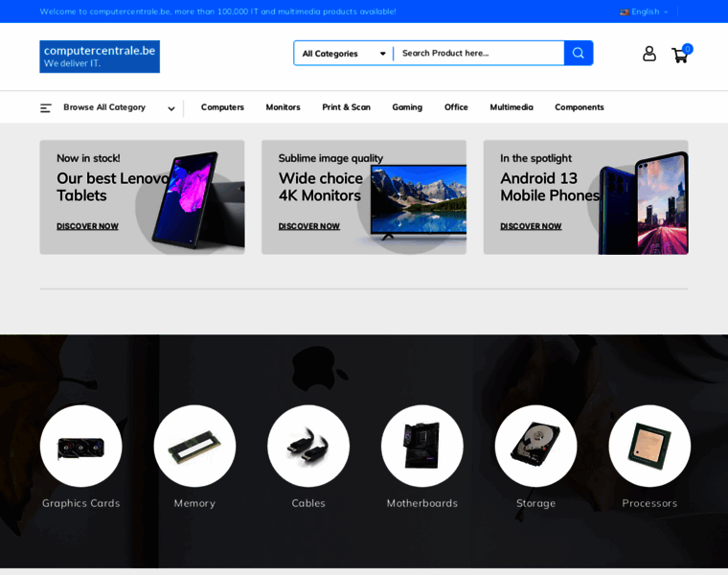
Task: Open the Motherboards category circle
Action: pos(422,446)
